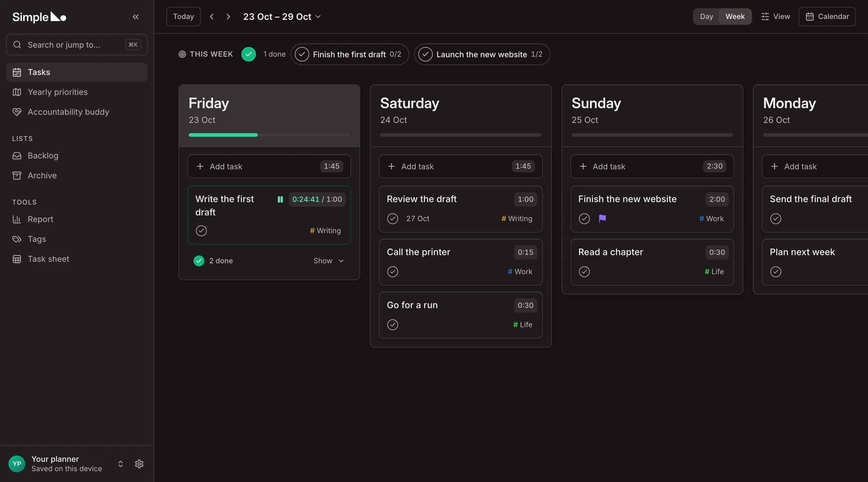The image size is (868, 482).
Task: Click the This Week target icon
Action: click(182, 54)
